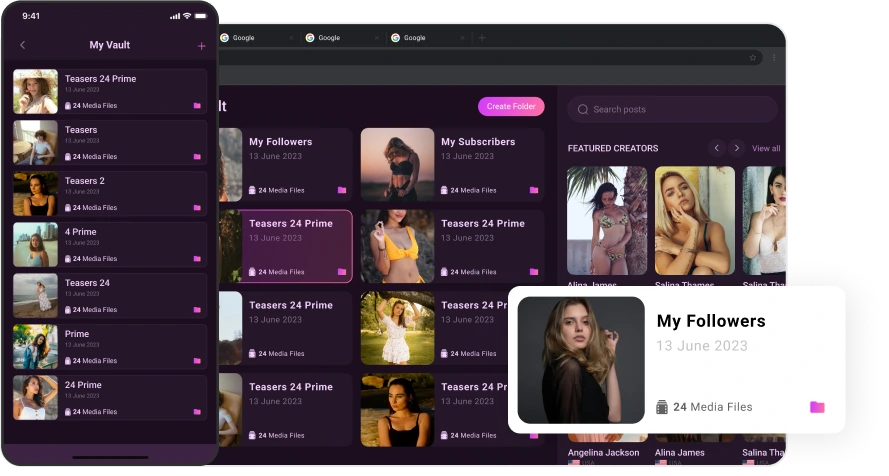Click '24 Prime' title on phone
The image size is (889, 476).
click(83, 385)
